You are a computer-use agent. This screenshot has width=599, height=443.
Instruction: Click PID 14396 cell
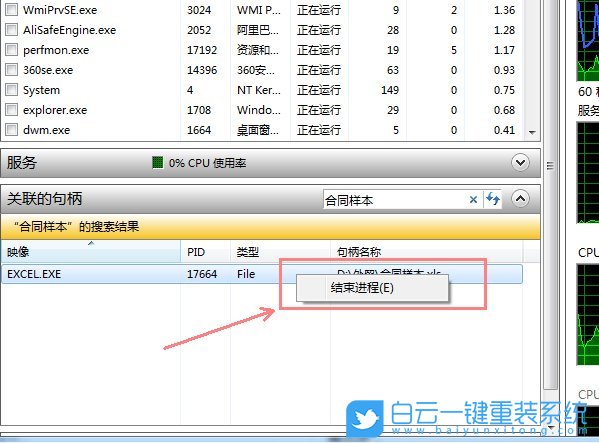[x=202, y=70]
